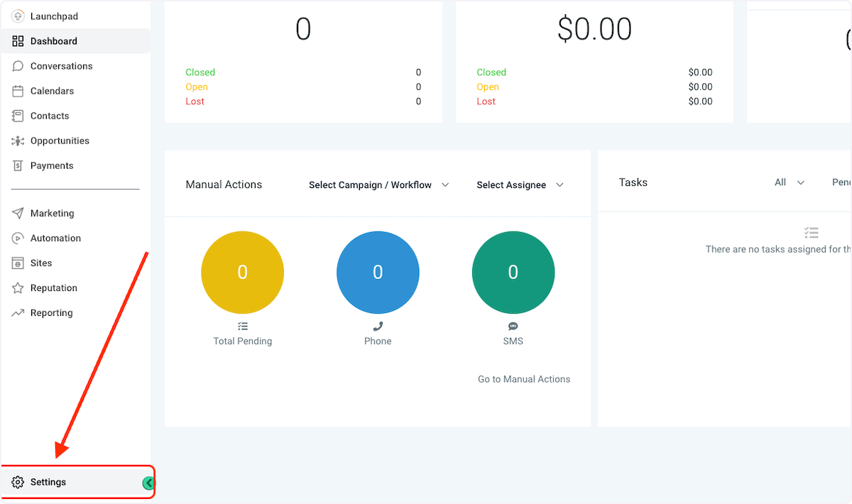Open the Tasks All filter dropdown
This screenshot has height=504, width=852.
tap(789, 182)
